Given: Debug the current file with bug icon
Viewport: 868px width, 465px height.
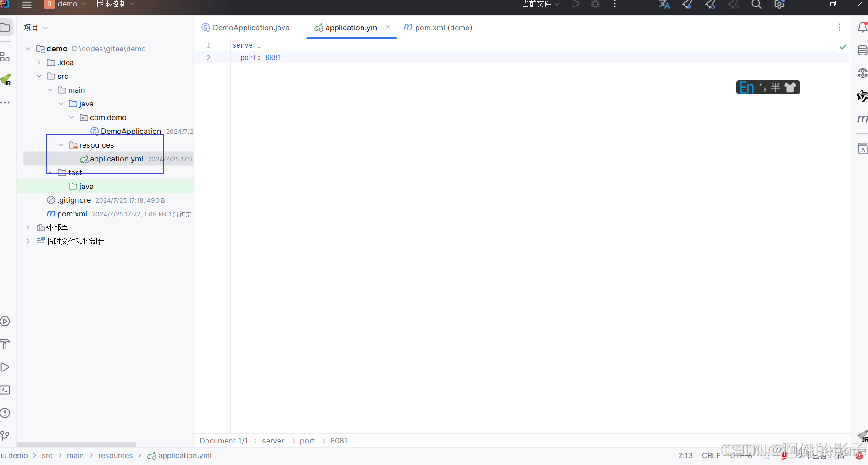Looking at the screenshot, I should (595, 4).
